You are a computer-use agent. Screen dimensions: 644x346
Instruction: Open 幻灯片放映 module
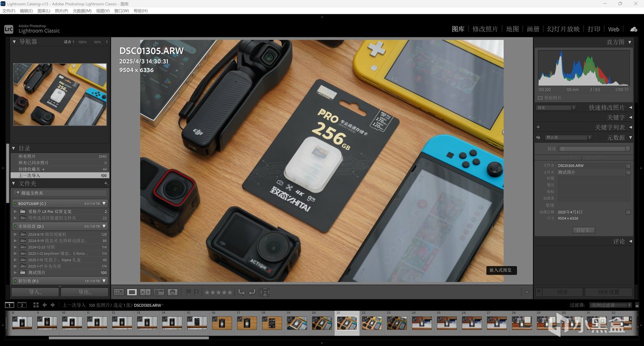click(563, 29)
